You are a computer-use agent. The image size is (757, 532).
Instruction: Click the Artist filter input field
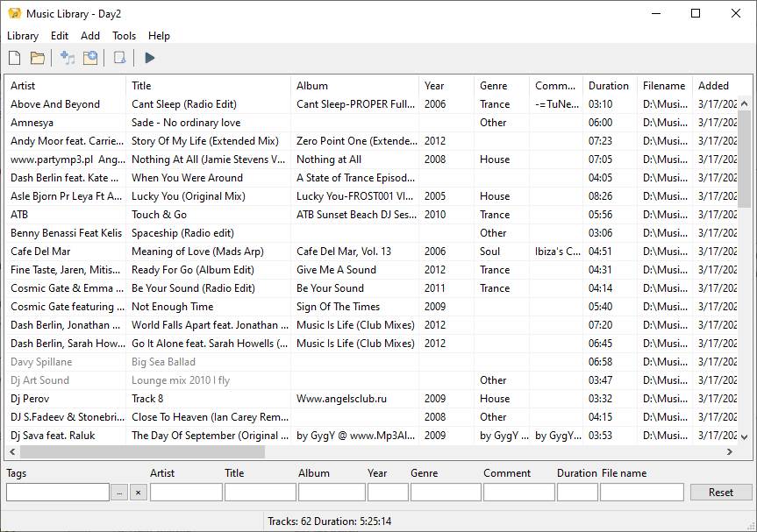(x=186, y=493)
